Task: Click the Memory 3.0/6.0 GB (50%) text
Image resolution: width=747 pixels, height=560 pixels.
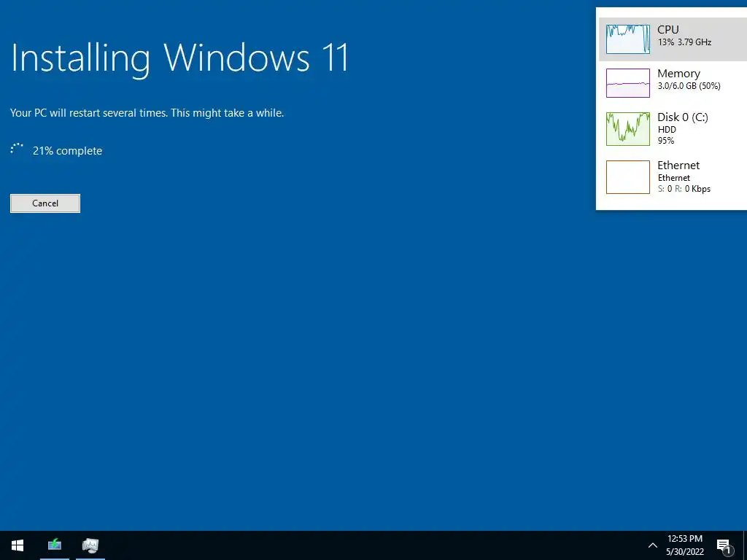Action: point(689,86)
